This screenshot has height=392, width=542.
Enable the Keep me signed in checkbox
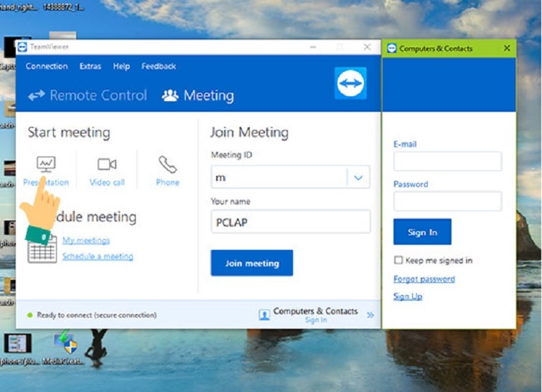point(398,260)
